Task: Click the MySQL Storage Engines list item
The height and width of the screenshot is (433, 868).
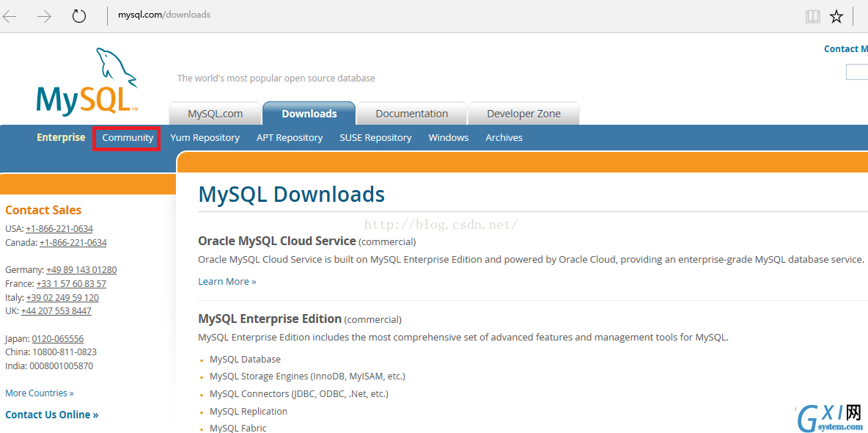Action: (x=307, y=376)
